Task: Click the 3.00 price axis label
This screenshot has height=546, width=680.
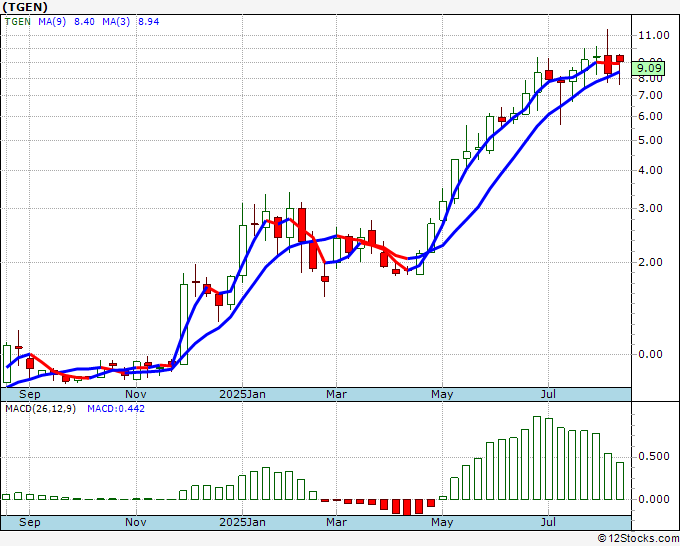Action: pyautogui.click(x=650, y=209)
